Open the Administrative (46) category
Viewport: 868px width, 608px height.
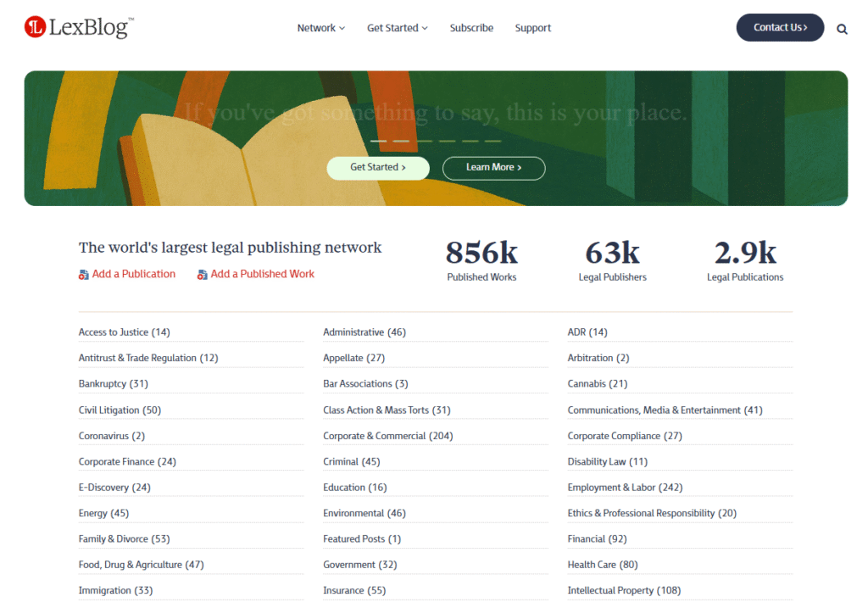(364, 332)
